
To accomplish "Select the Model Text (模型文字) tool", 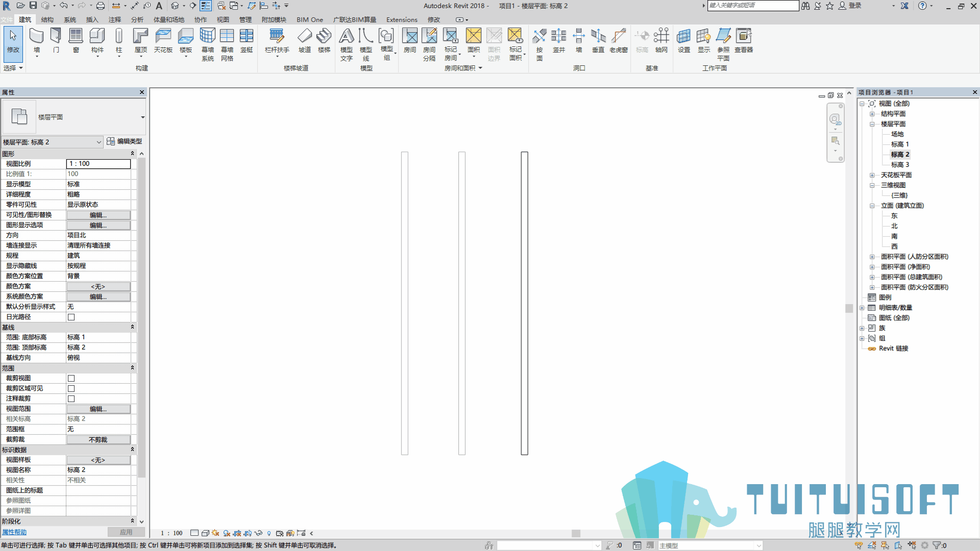I will click(347, 44).
